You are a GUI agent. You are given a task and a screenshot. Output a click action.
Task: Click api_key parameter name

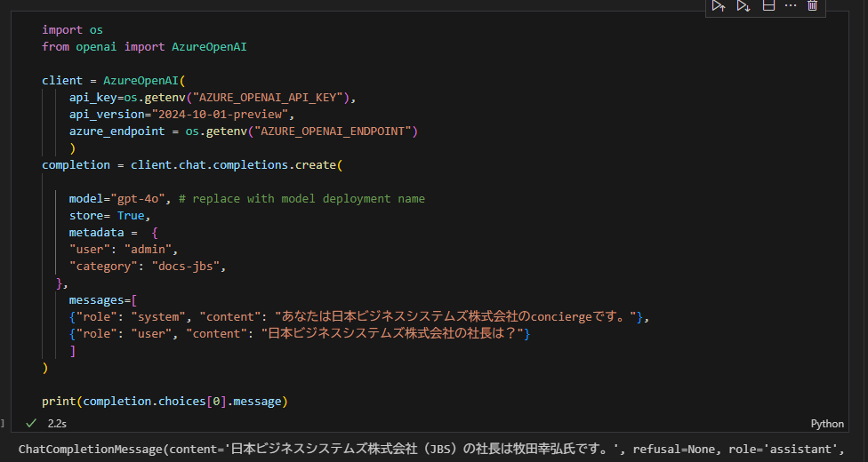93,98
